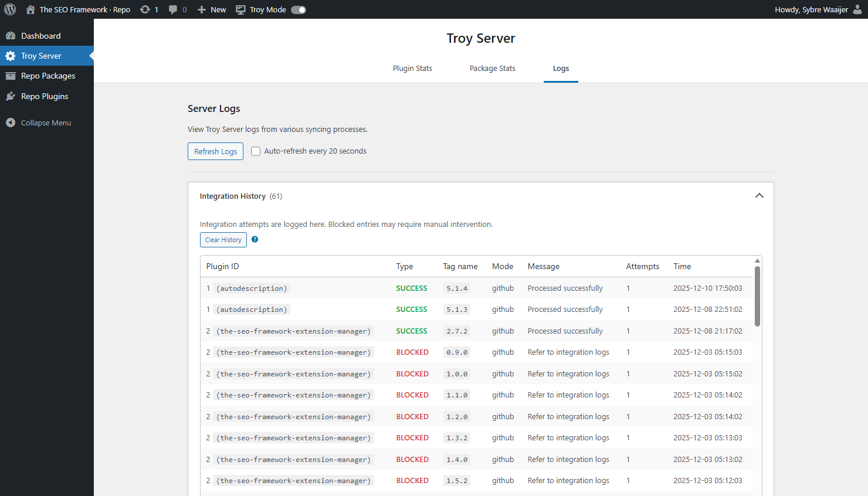Clear the integration history

click(223, 239)
